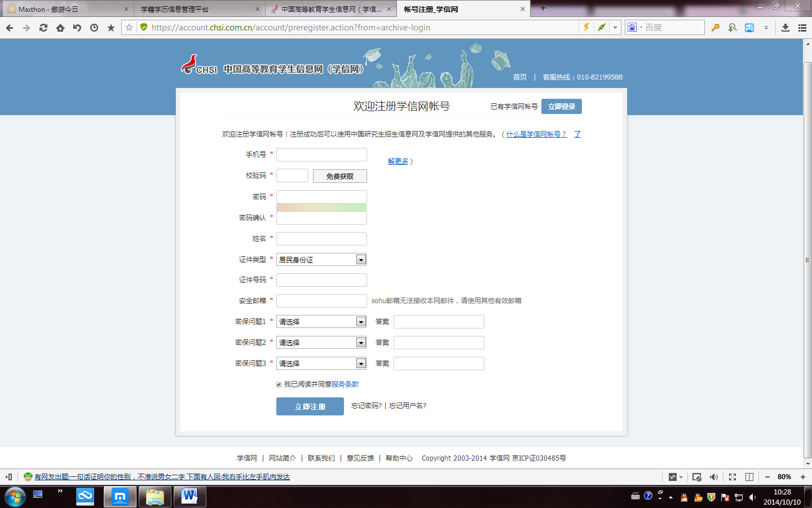
Task: Toggle fullscreen mode in status bar
Action: coord(732,477)
